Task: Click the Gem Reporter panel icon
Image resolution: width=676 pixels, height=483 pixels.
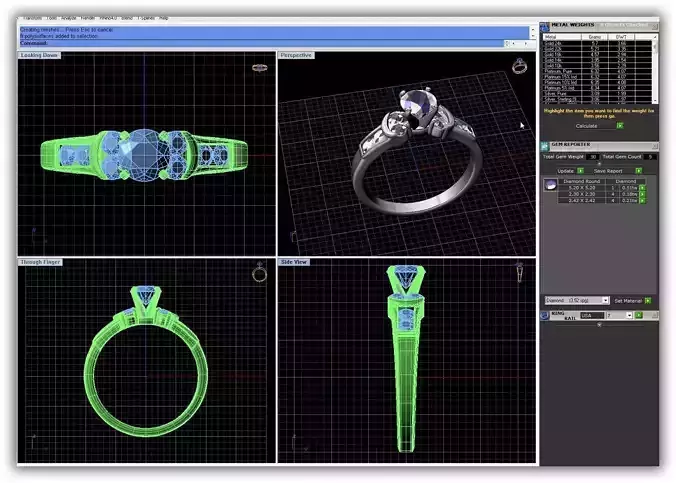Action: click(545, 146)
